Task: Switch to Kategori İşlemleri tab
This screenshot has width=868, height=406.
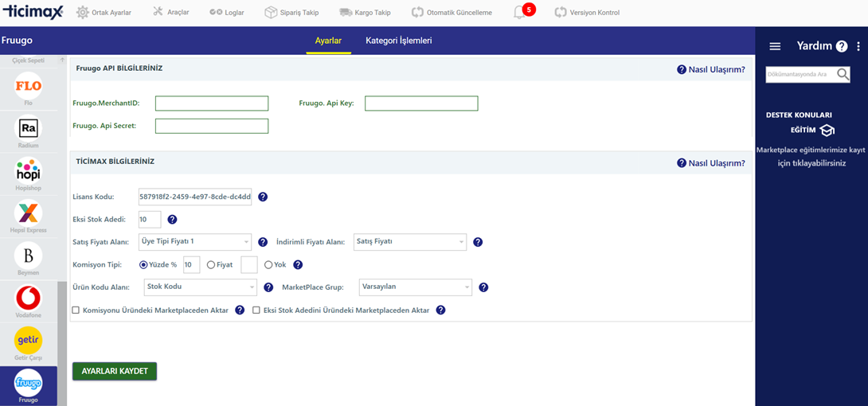Action: pos(399,41)
